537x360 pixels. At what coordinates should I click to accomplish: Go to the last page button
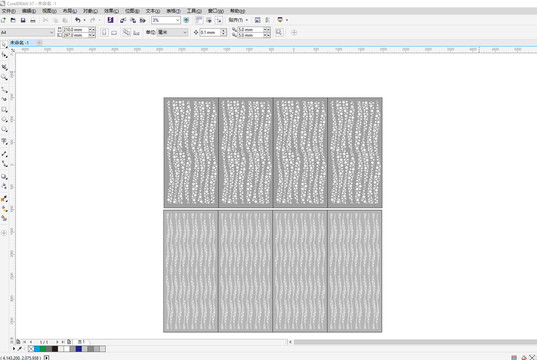pyautogui.click(x=63, y=342)
